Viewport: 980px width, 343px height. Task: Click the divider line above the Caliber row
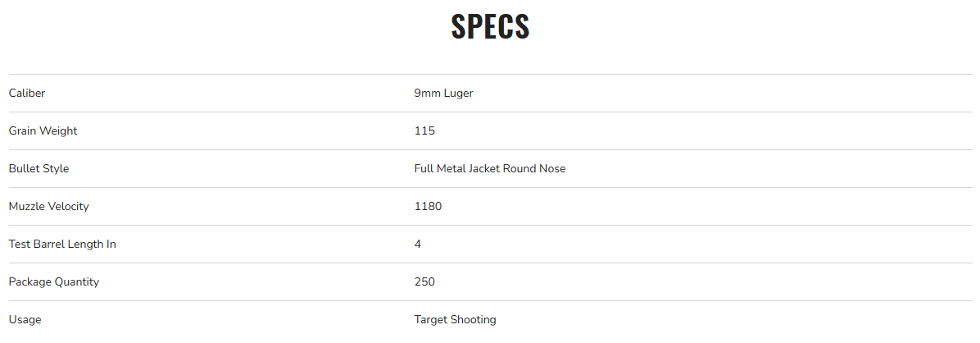pos(490,75)
